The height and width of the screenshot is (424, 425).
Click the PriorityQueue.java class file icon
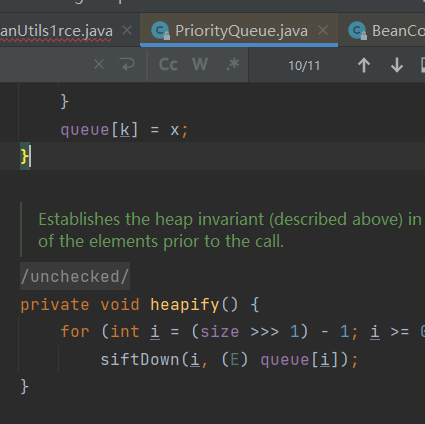pos(160,31)
